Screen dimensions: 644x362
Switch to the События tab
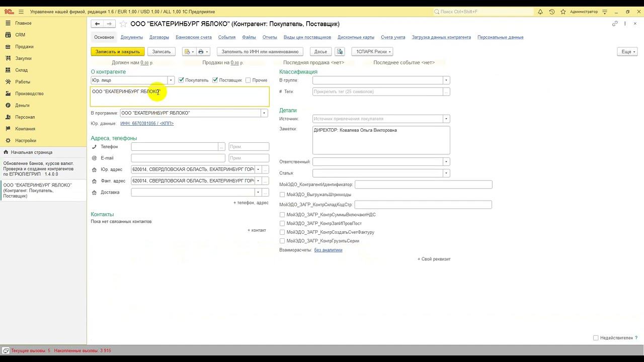227,37
